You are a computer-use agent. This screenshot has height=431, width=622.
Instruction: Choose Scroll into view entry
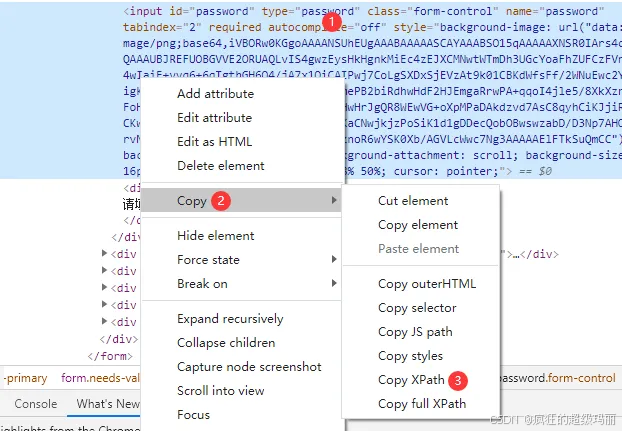click(221, 391)
